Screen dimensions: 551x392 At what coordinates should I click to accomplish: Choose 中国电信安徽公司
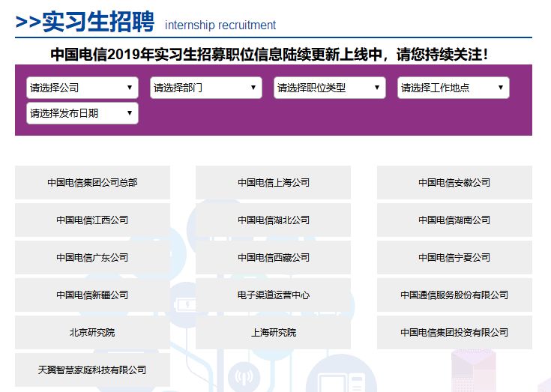pyautogui.click(x=454, y=183)
